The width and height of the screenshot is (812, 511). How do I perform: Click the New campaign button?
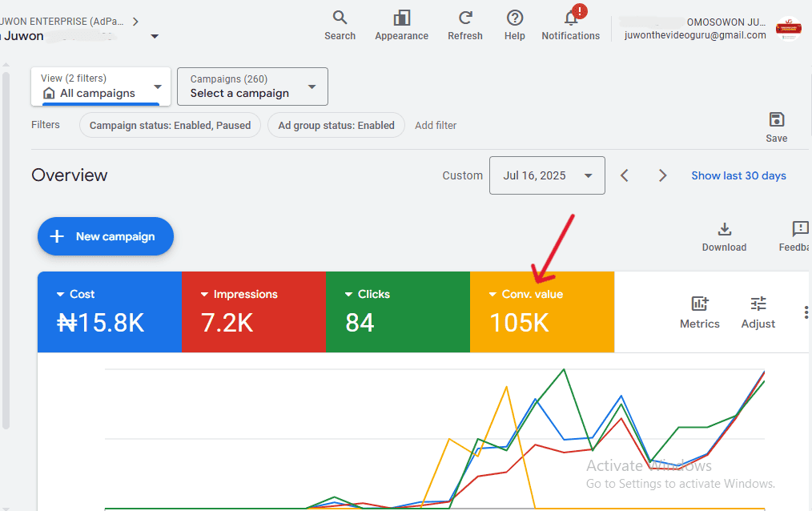point(106,236)
